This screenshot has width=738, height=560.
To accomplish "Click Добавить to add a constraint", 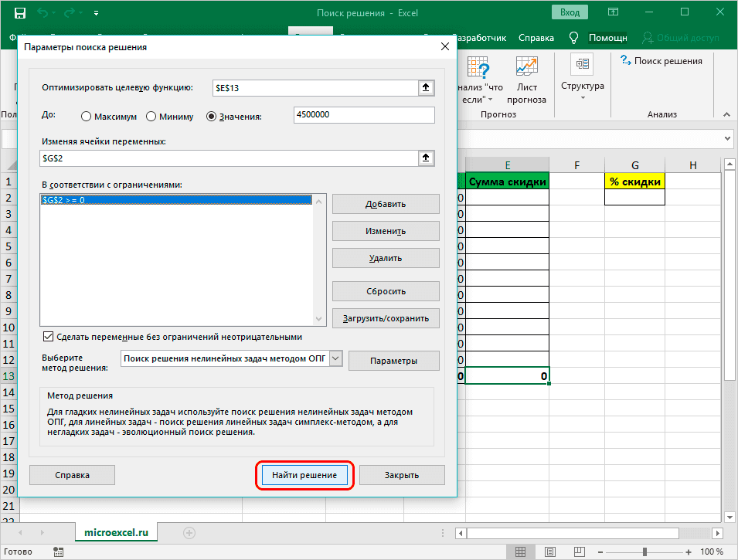I will (386, 204).
